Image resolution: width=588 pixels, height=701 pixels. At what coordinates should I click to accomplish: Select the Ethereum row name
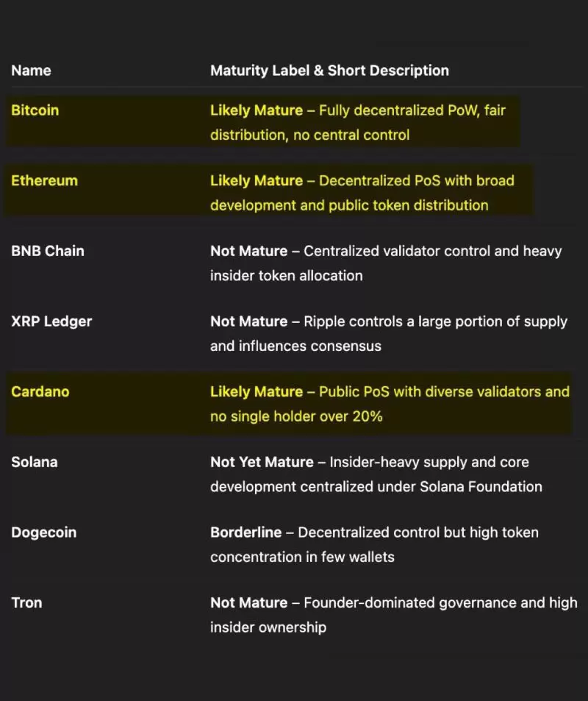[x=44, y=180]
